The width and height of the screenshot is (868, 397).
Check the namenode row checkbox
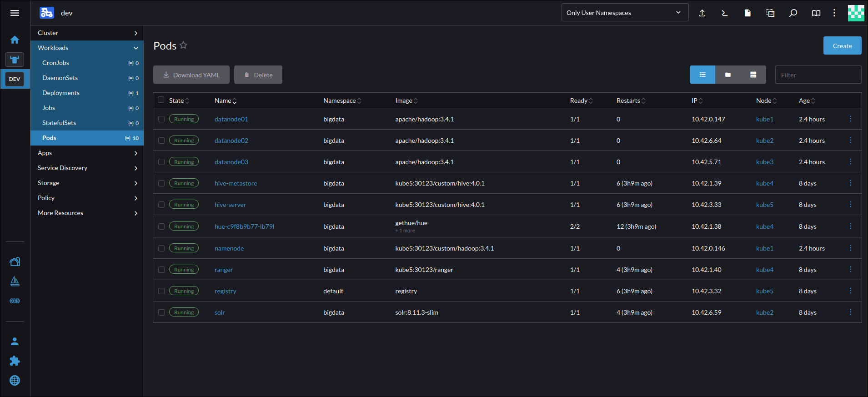click(x=161, y=248)
